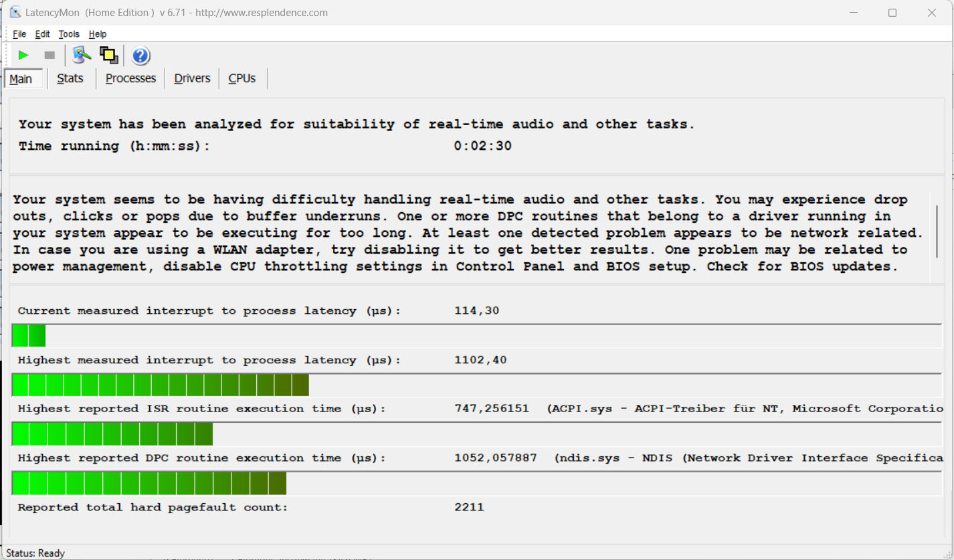The width and height of the screenshot is (954, 560).
Task: Click the current interrupt latency bar
Action: (477, 336)
